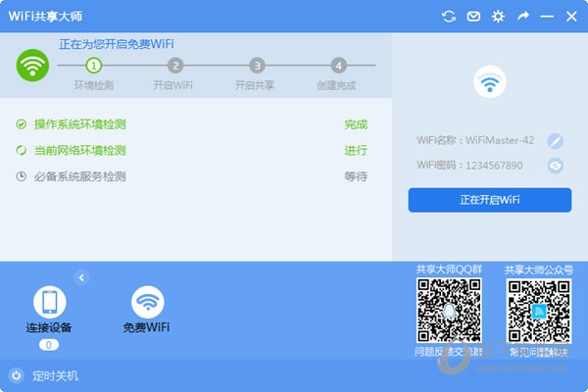
Task: Toggle WiFi password visibility eye icon
Action: point(555,166)
